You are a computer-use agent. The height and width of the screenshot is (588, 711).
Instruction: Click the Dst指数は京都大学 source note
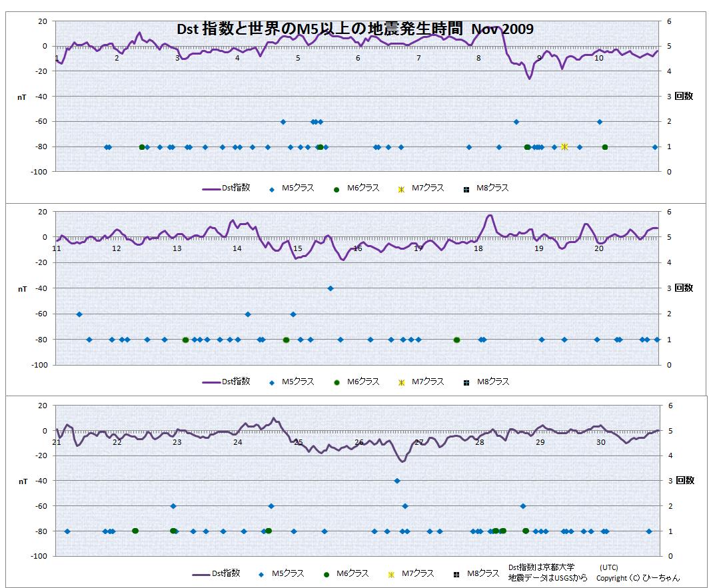point(540,567)
